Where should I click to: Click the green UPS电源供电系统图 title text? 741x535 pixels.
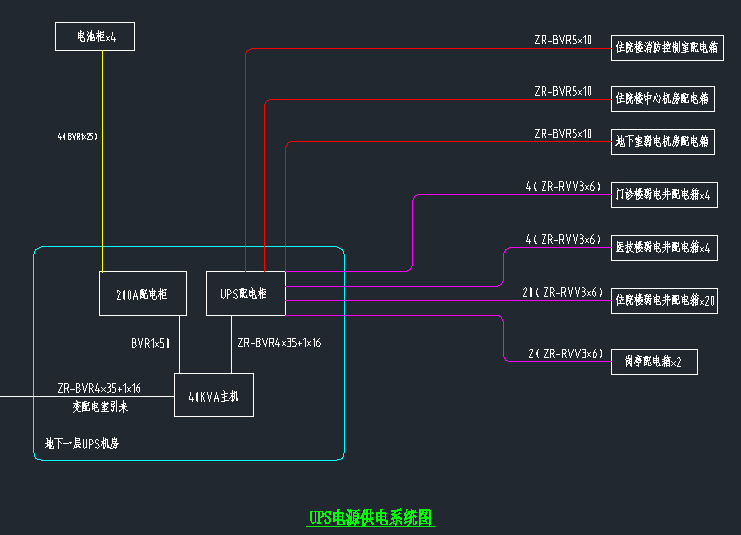click(x=370, y=518)
